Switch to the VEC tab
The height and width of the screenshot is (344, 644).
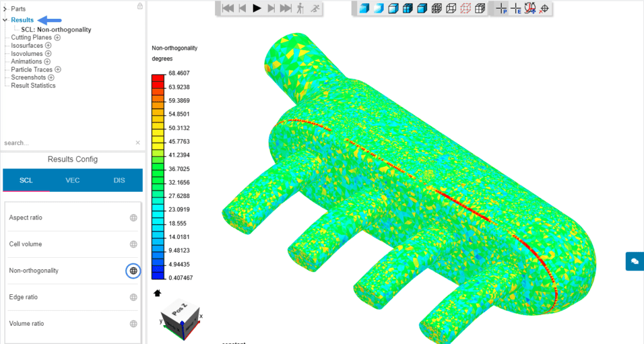(x=73, y=180)
